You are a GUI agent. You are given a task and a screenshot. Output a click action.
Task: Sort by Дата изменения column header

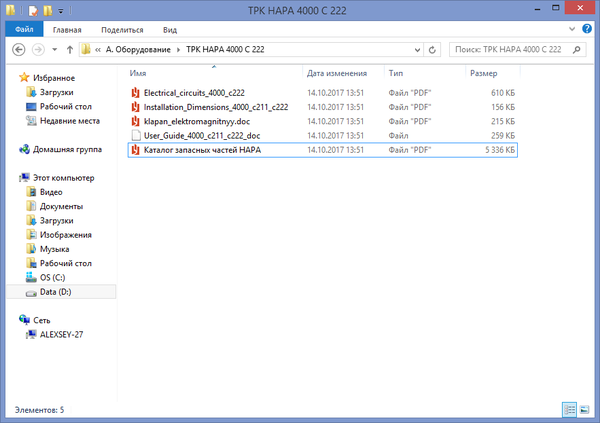pos(337,73)
